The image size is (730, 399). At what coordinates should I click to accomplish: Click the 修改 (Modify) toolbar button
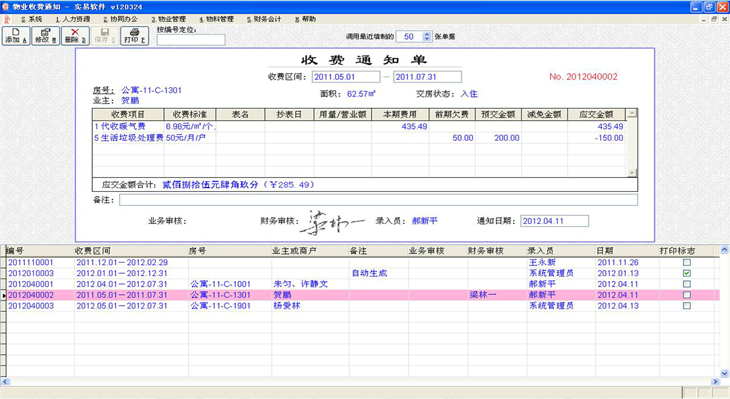[46, 35]
